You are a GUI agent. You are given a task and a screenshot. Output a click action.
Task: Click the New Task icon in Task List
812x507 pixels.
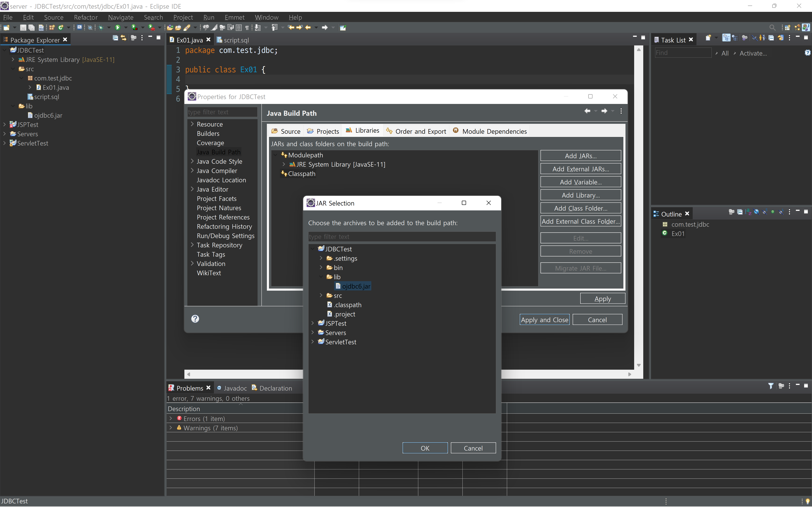pos(708,38)
